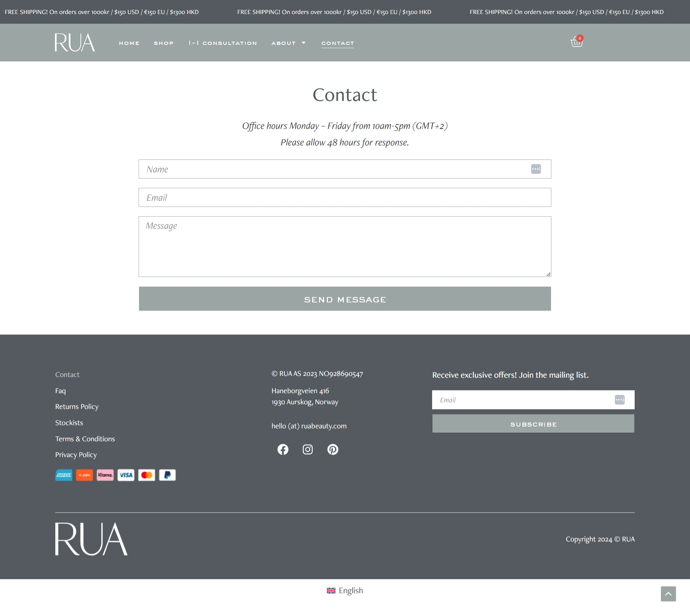Focus the Message text area
690x616 pixels.
pos(345,246)
